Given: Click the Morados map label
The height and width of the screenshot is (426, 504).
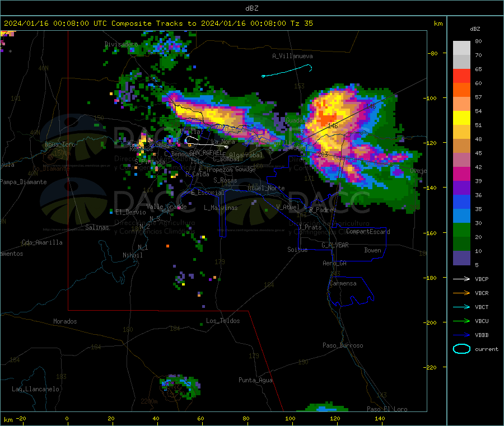Looking at the screenshot, I should pos(65,321).
